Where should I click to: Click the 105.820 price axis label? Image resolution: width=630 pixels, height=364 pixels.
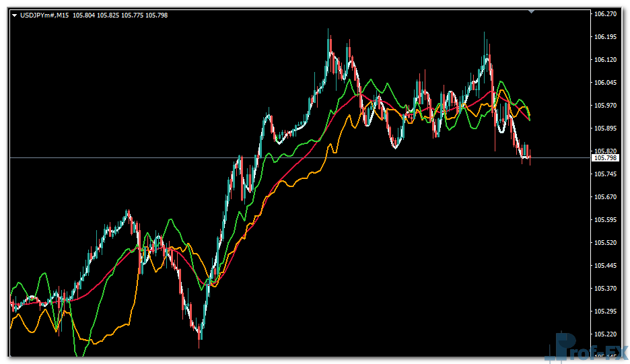point(605,151)
